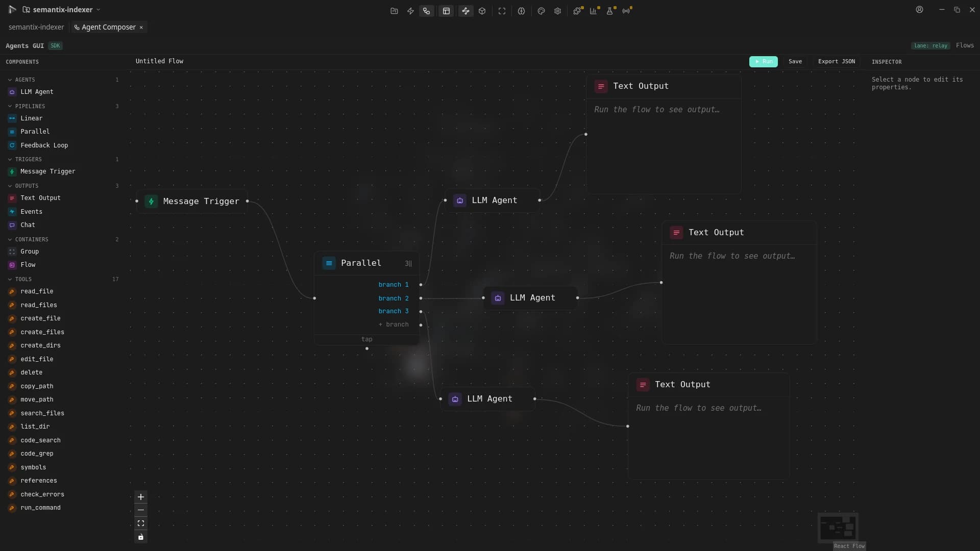Click the 3D cube icon in top toolbar
The image size is (980, 551).
(482, 11)
